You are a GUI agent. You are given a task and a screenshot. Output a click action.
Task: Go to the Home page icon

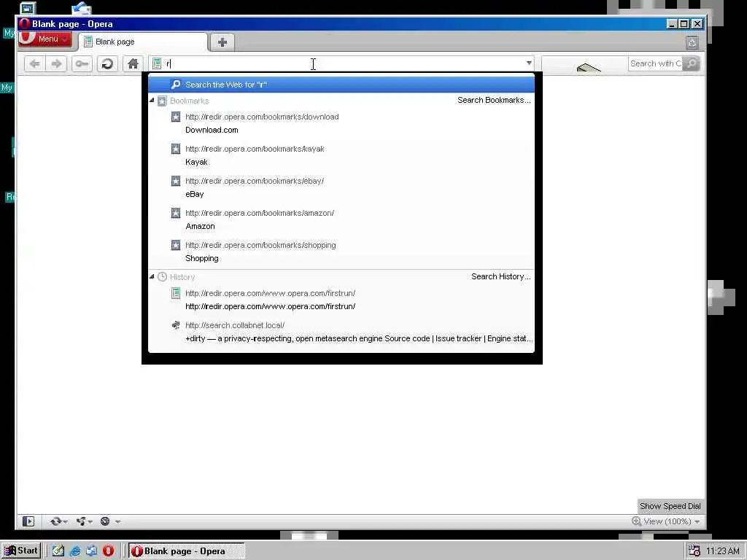click(133, 64)
